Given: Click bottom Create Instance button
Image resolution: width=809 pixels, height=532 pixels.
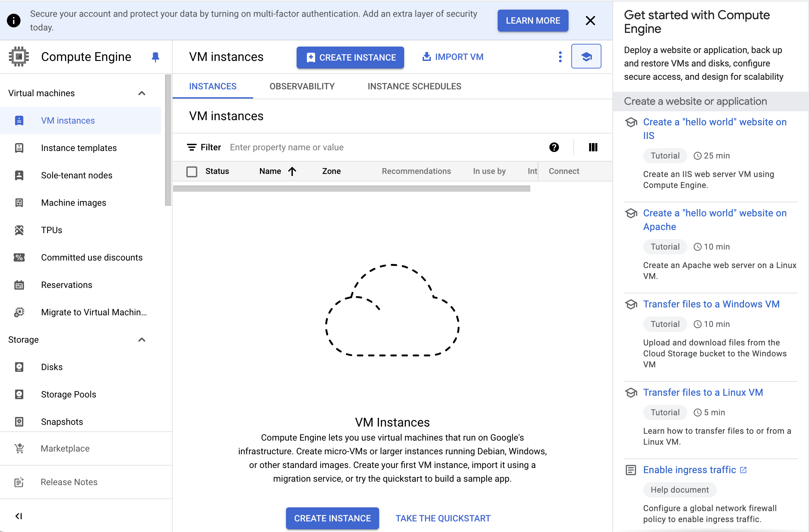Looking at the screenshot, I should coord(333,518).
